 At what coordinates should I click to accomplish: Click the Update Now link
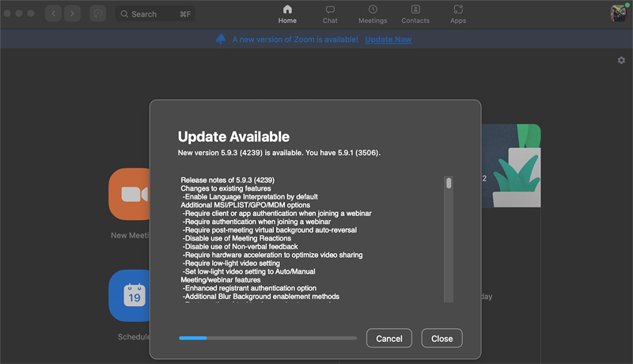388,40
